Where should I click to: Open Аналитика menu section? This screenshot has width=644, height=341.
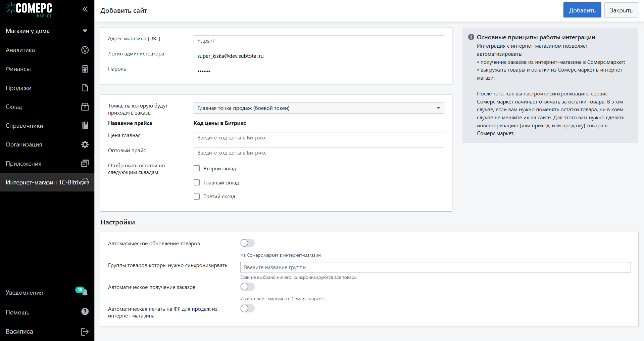pyautogui.click(x=47, y=50)
